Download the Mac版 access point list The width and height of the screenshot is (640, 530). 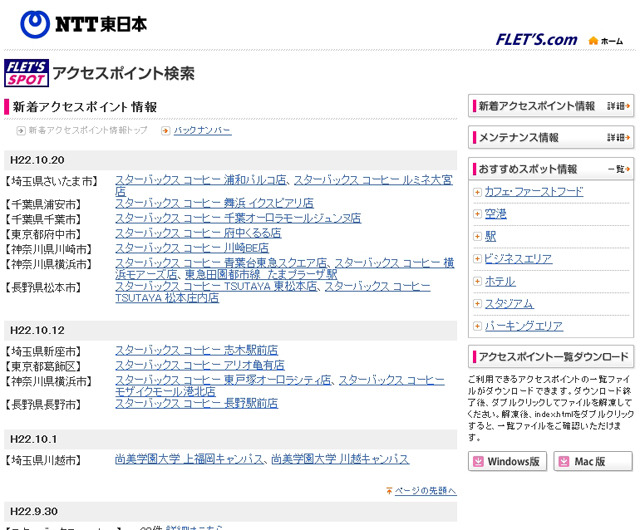(x=593, y=461)
